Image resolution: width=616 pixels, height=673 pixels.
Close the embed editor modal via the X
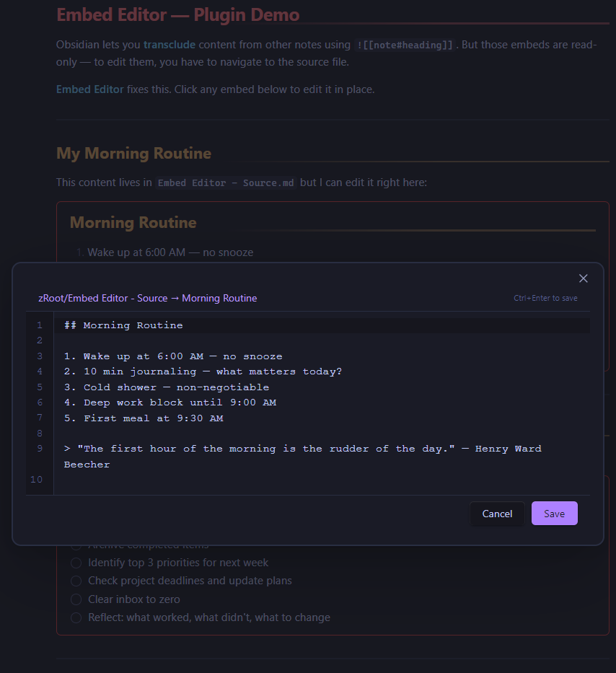583,278
